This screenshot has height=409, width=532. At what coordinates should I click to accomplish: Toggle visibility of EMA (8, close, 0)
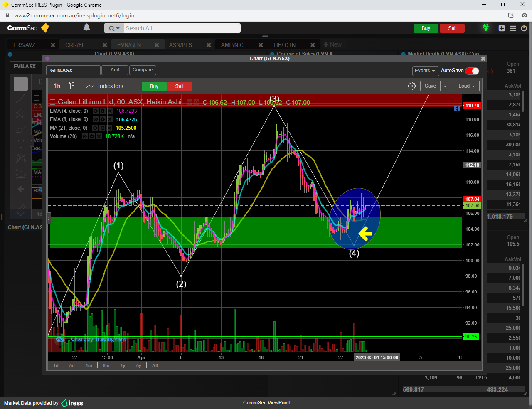96,120
